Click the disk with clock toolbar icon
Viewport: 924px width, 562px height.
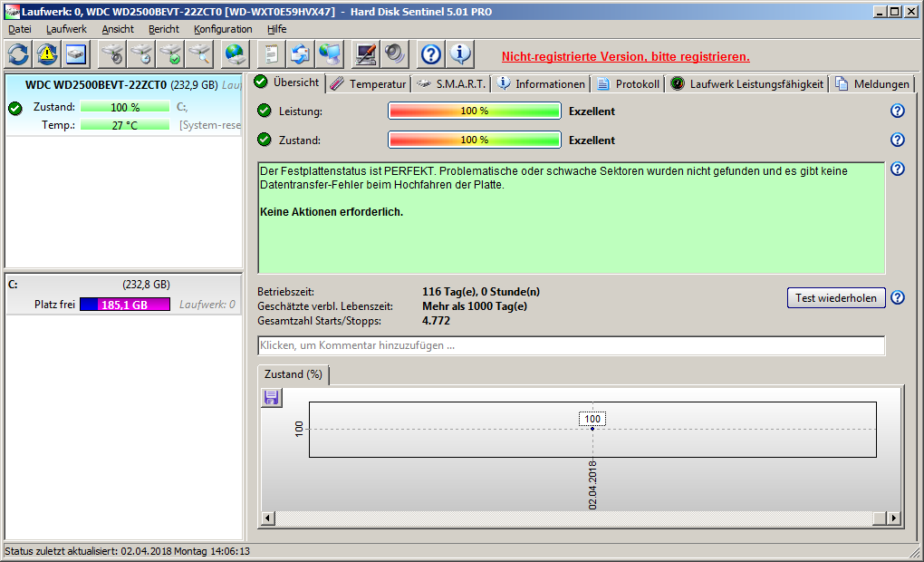point(141,54)
